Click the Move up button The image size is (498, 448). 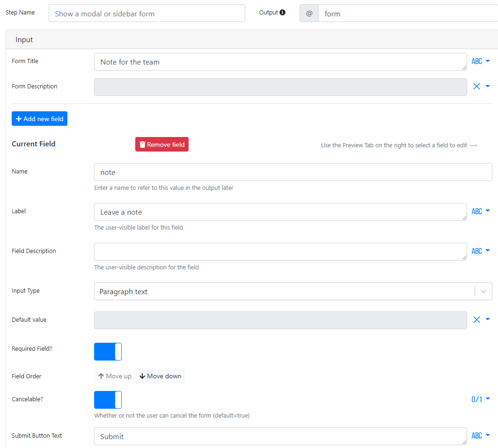click(x=115, y=376)
